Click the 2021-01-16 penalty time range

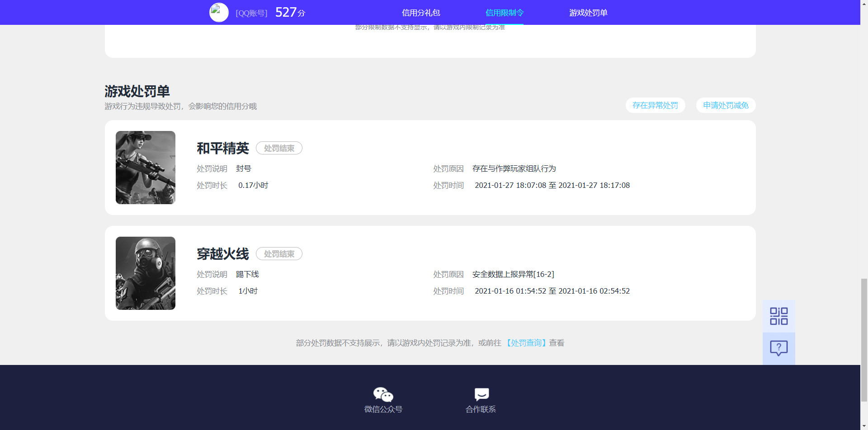coord(552,291)
